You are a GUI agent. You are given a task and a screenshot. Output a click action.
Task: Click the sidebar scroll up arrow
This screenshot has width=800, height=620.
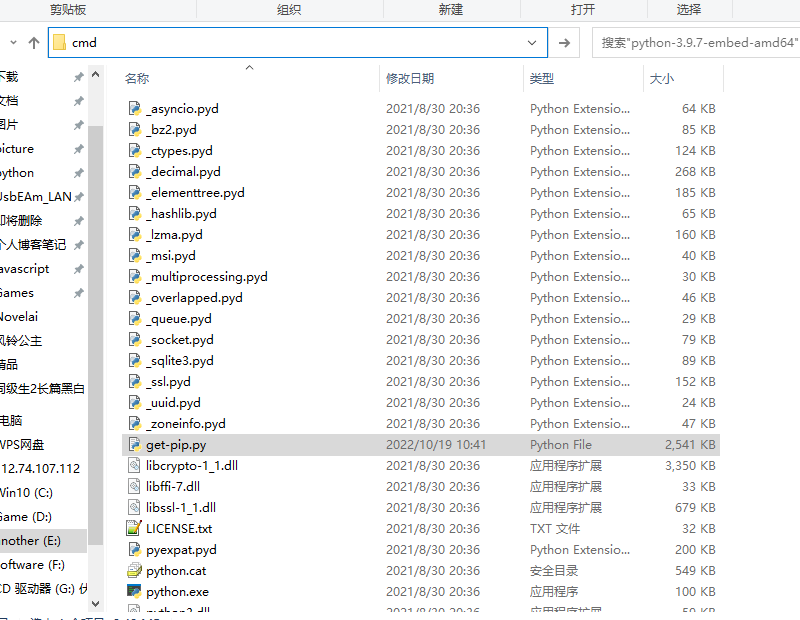coord(95,75)
